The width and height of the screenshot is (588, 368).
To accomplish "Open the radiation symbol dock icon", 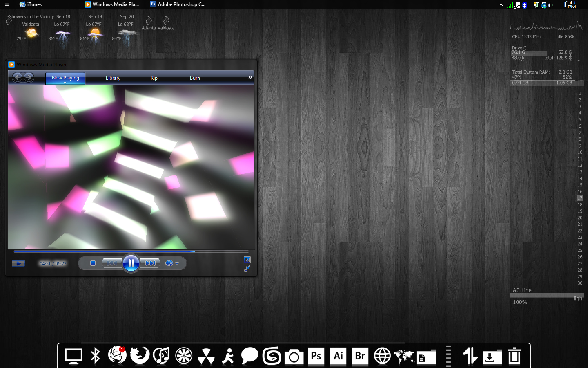I will (x=206, y=356).
